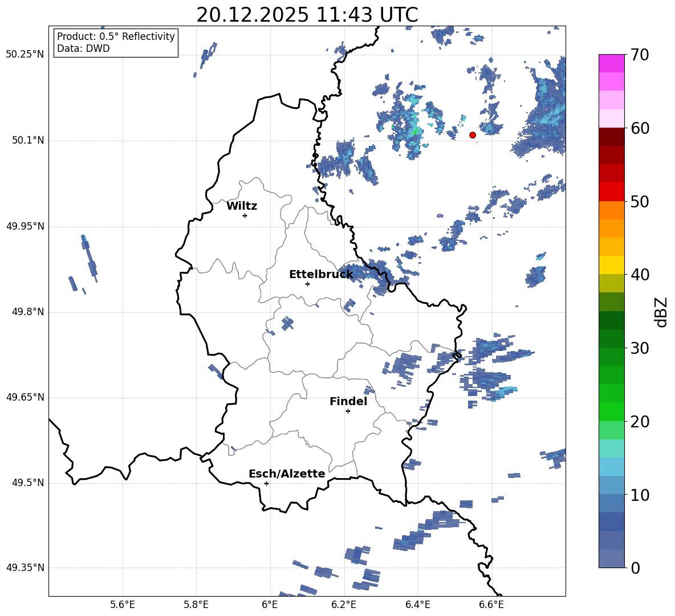Click the 49.35°N latitude label
The height and width of the screenshot is (616, 675).
25,568
